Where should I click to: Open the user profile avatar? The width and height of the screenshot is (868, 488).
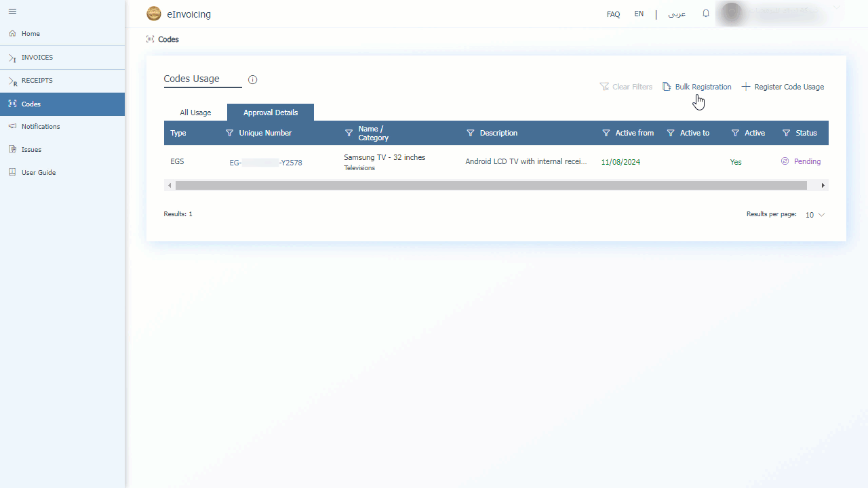click(x=732, y=14)
